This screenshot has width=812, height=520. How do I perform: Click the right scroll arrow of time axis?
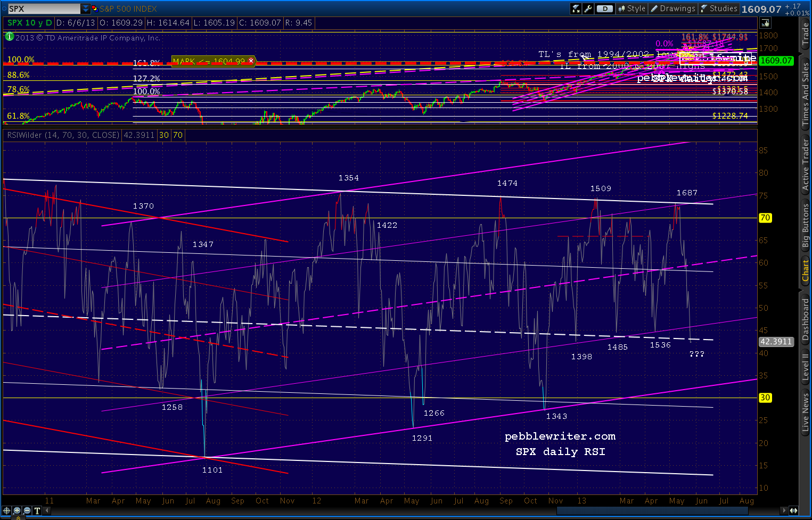784,511
